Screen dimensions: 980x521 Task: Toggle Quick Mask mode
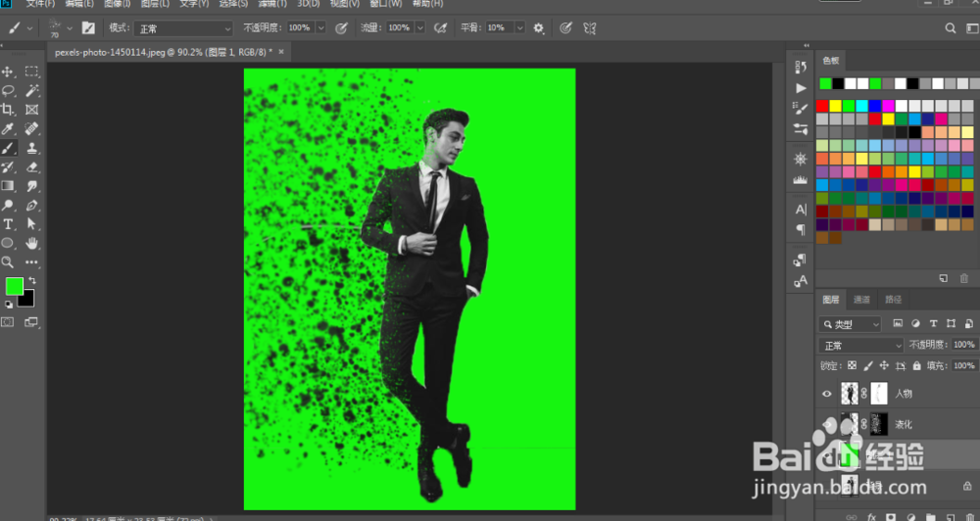[8, 322]
